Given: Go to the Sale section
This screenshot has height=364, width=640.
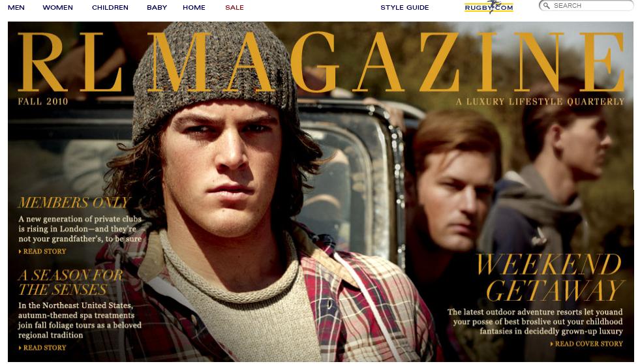Looking at the screenshot, I should pyautogui.click(x=234, y=7).
